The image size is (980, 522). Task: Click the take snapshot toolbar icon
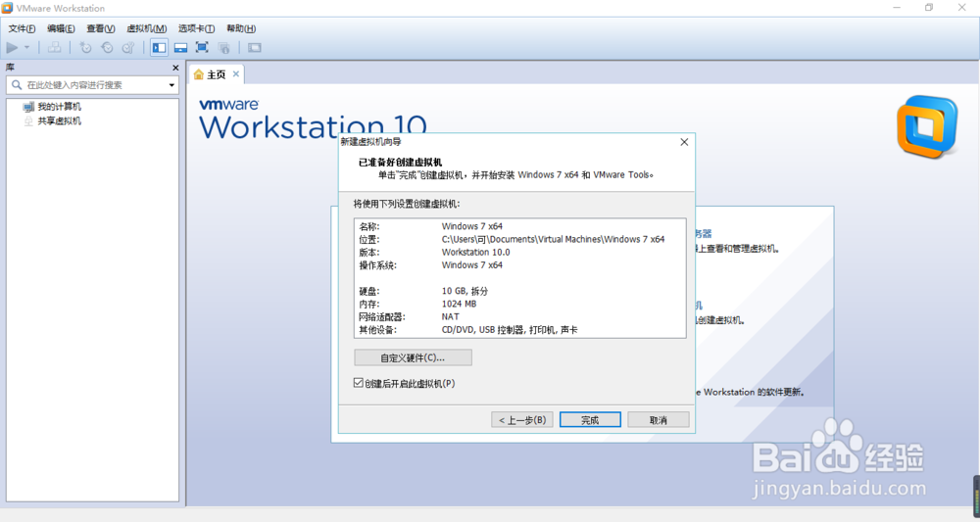tap(85, 47)
